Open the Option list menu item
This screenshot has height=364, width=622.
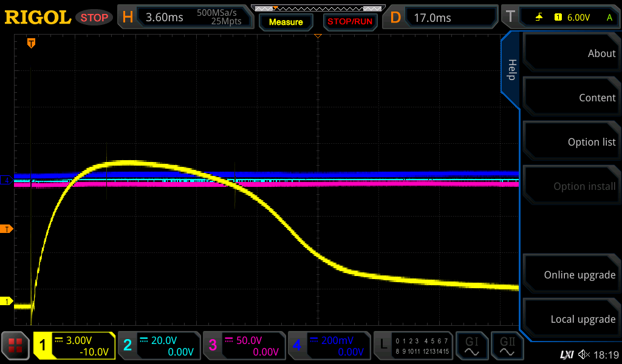(x=570, y=142)
